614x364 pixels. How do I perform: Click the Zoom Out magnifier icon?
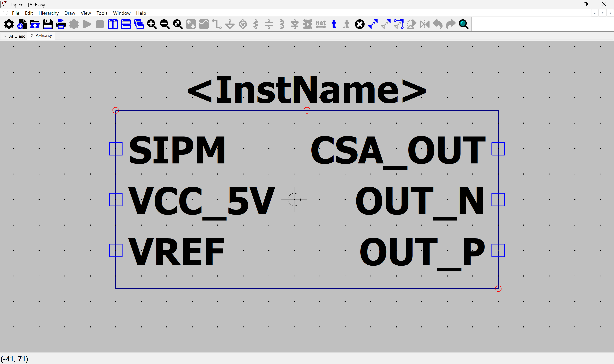tap(165, 24)
